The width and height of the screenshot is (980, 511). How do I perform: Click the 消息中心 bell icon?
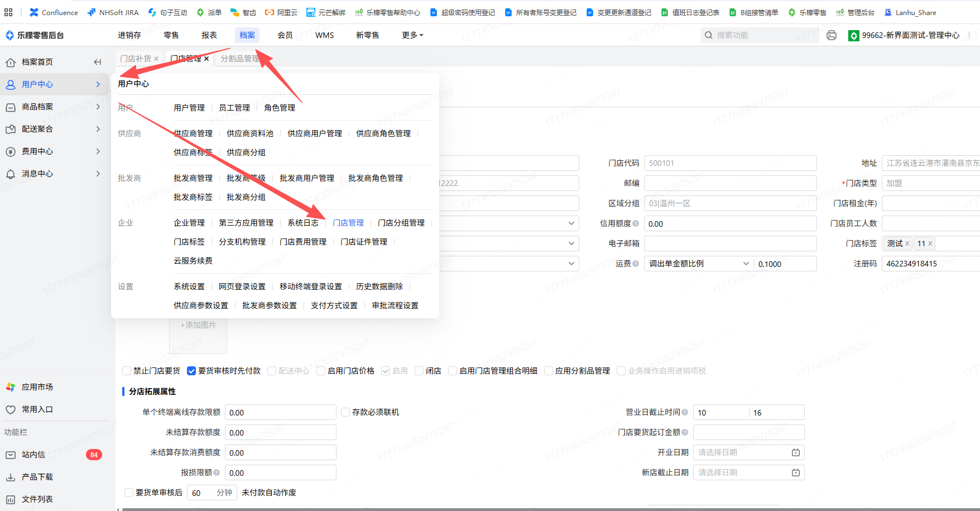[x=11, y=174]
